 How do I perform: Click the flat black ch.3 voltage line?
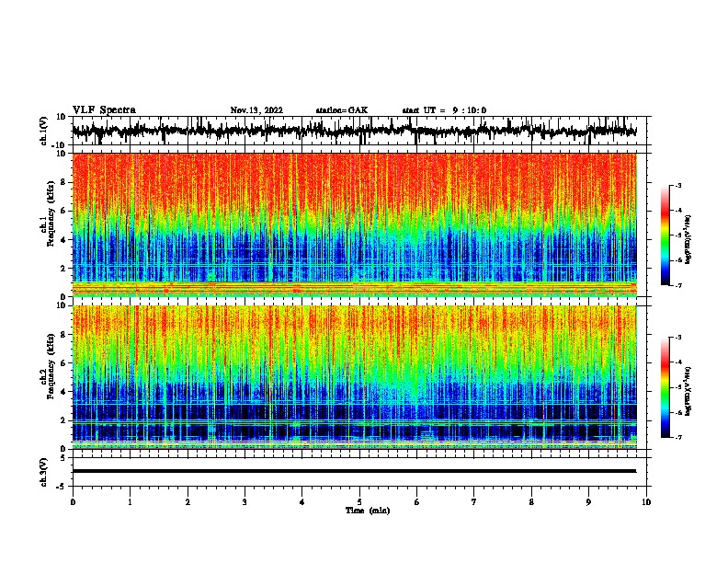click(x=354, y=471)
